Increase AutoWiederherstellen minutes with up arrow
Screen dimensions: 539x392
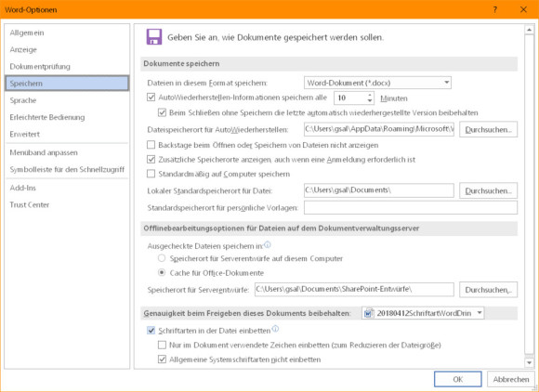370,95
